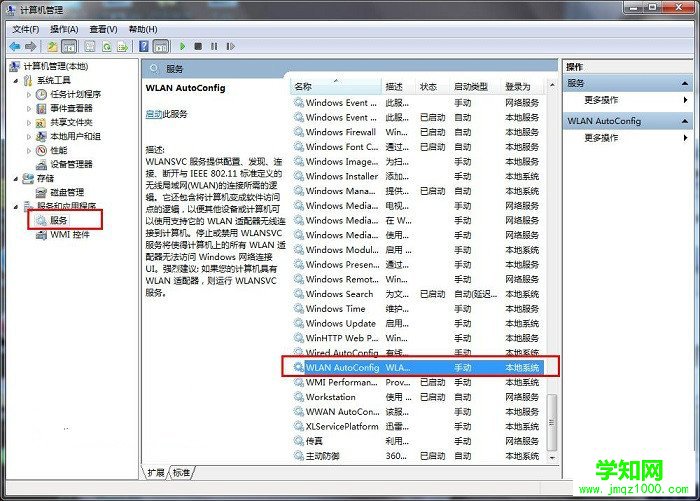Select Computer Management (本地) root node
The height and width of the screenshot is (501, 700).
click(56, 66)
